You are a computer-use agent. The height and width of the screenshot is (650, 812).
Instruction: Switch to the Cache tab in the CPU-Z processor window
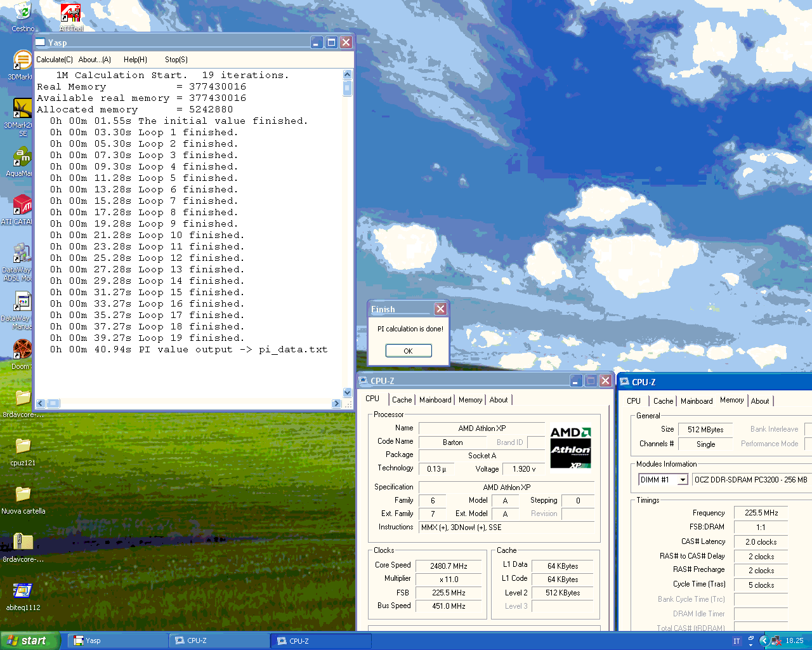[x=402, y=400]
